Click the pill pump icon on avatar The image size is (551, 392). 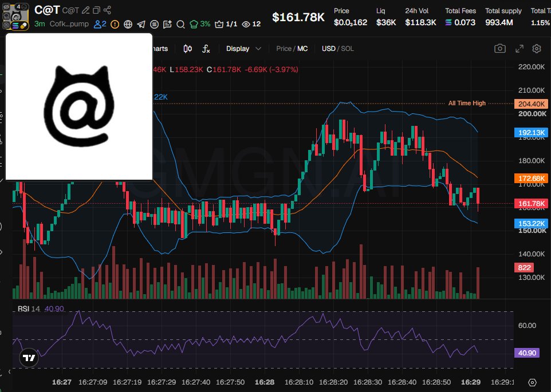coord(23,26)
